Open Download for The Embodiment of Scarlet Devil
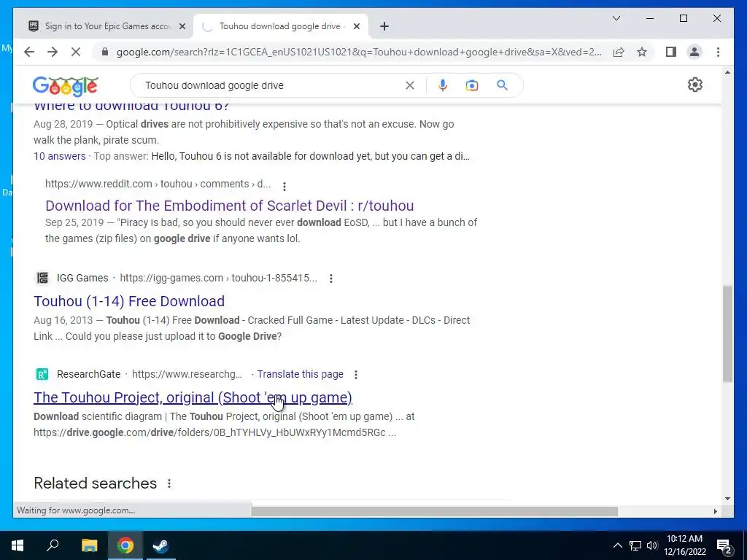Image resolution: width=747 pixels, height=560 pixels. (230, 206)
